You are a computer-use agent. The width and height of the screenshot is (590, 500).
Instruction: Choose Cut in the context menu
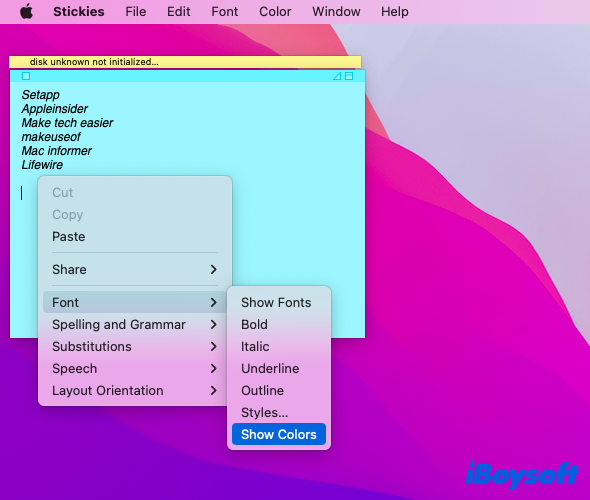135,193
